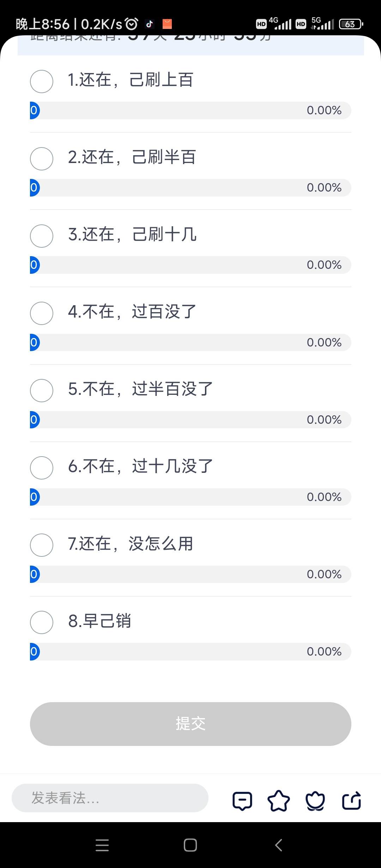Tap the Android home square button
381x868 pixels.
pyautogui.click(x=190, y=845)
